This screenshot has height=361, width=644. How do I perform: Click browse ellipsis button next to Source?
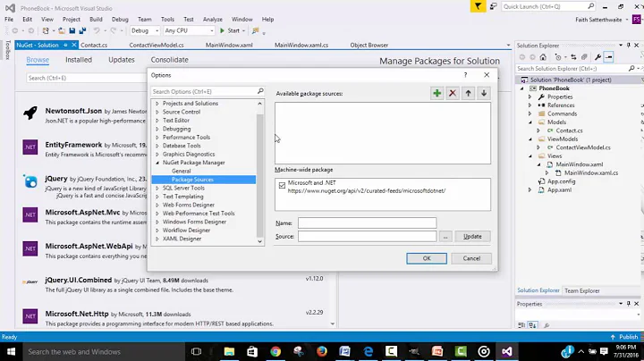pyautogui.click(x=445, y=236)
